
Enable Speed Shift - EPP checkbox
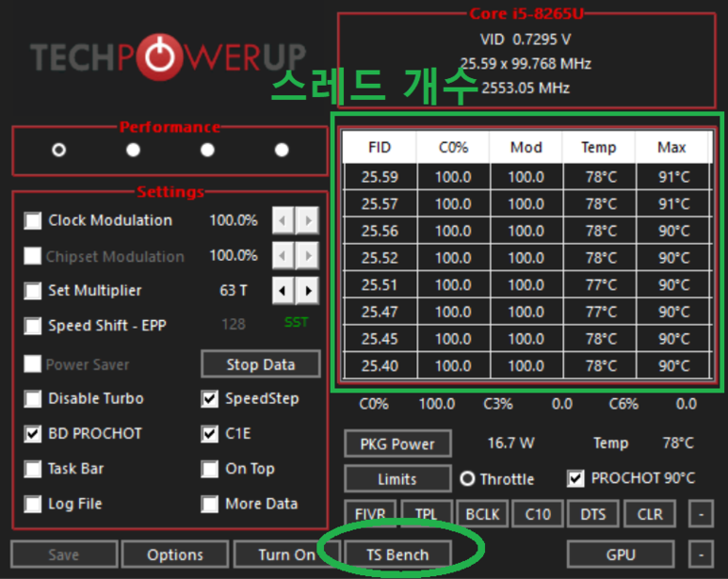pos(33,326)
